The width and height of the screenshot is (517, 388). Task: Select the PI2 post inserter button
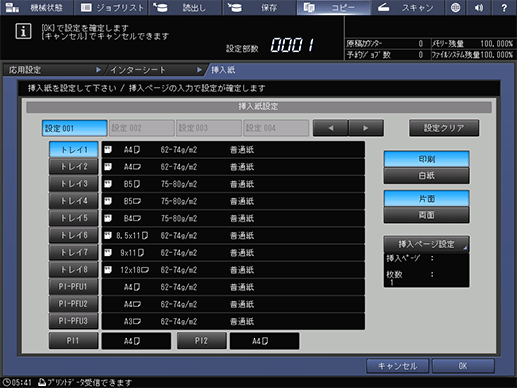(x=202, y=341)
